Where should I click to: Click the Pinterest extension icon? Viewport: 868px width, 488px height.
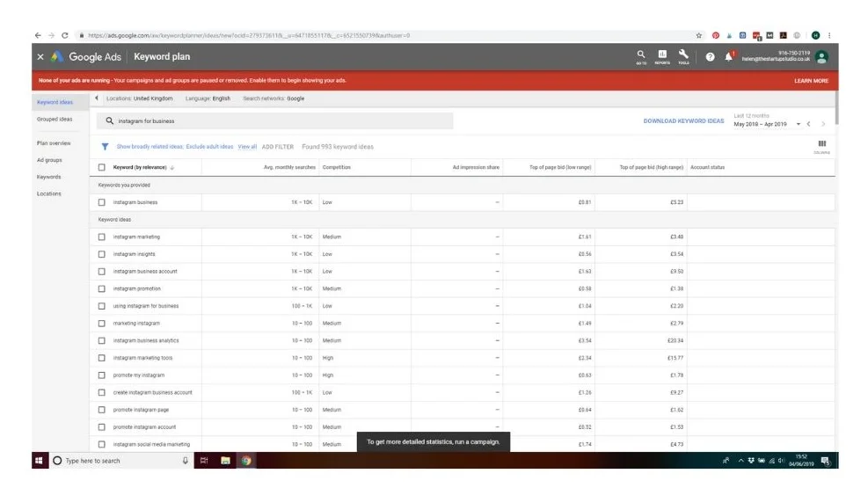pos(715,35)
